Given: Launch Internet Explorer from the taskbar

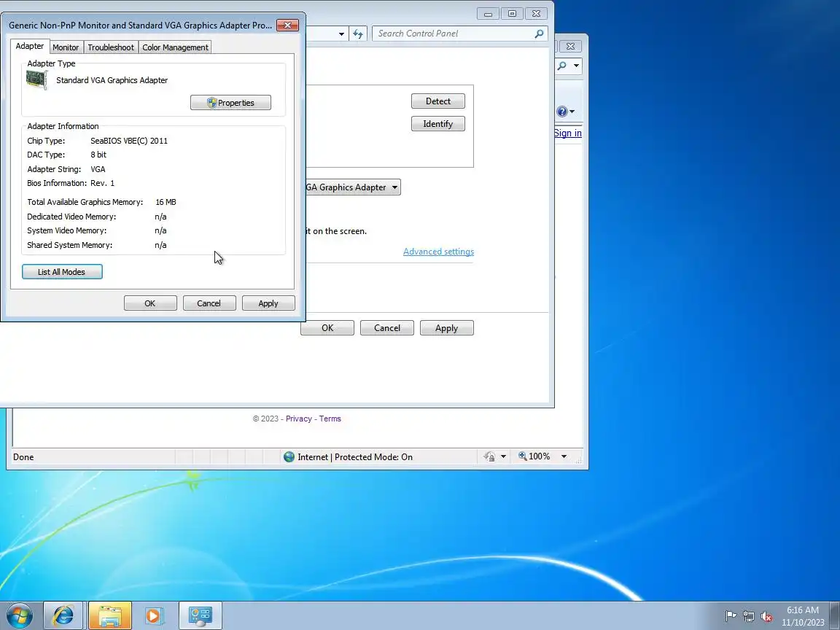Looking at the screenshot, I should pyautogui.click(x=63, y=616).
